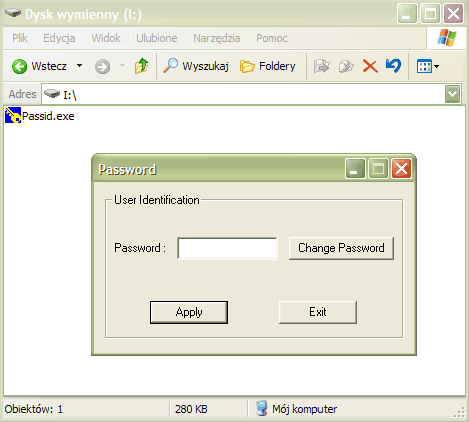Select the Passid.exe file icon
Image resolution: width=469 pixels, height=422 pixels.
tap(13, 115)
